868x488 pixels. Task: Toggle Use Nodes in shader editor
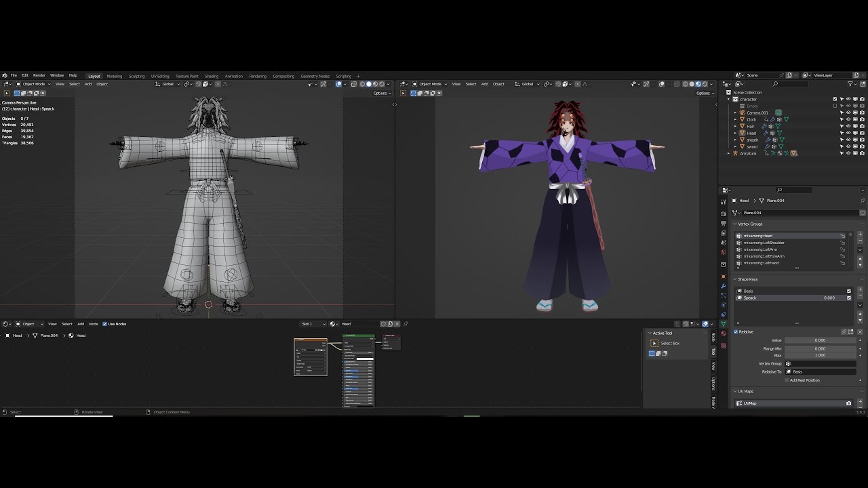coord(104,324)
